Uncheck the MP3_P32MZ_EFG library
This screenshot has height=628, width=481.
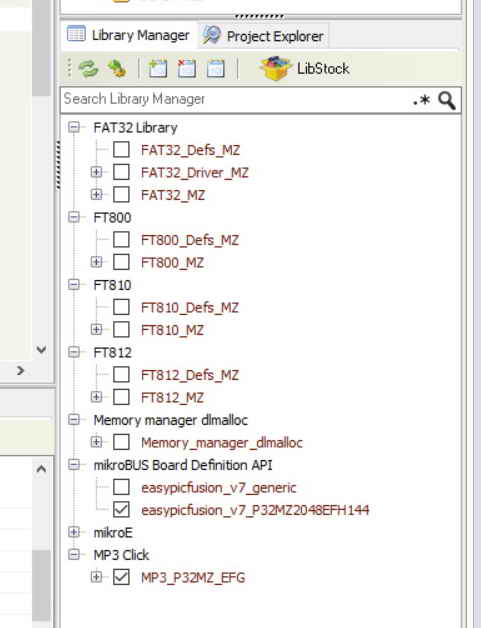(121, 577)
